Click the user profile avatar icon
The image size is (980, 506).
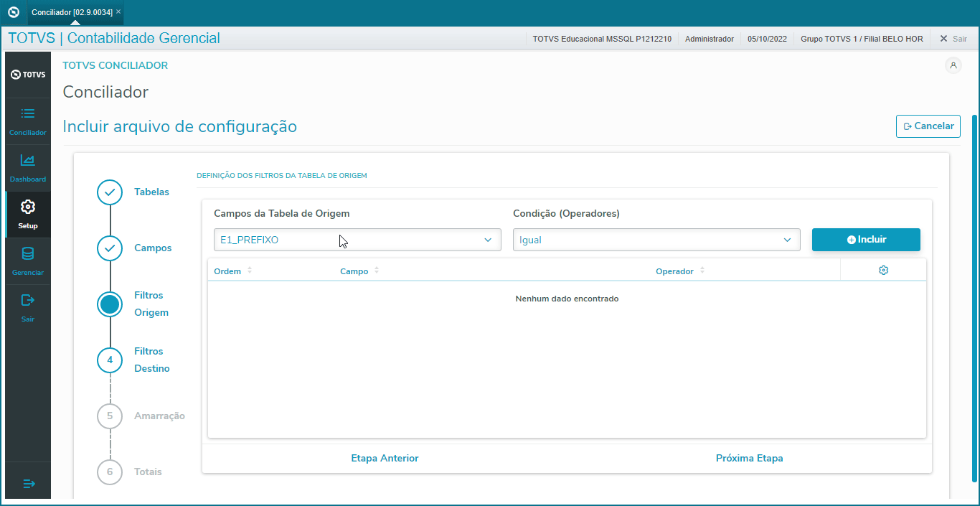(x=953, y=65)
